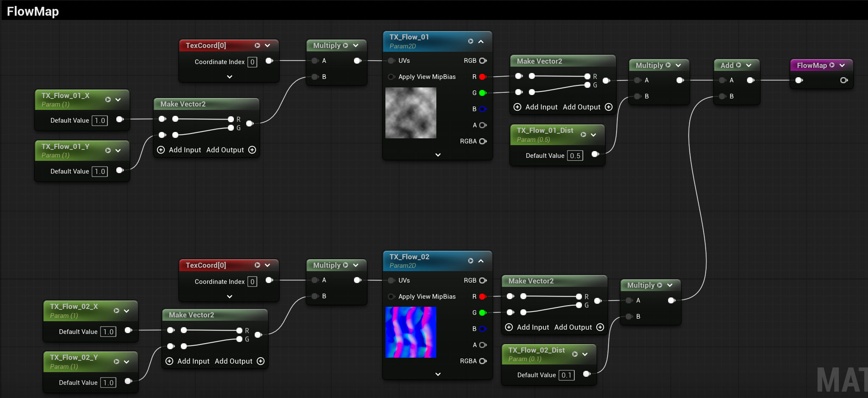Screen dimensions: 868x398
Task: Click the TX_Flow_01_X Default Value field
Action: (x=100, y=121)
